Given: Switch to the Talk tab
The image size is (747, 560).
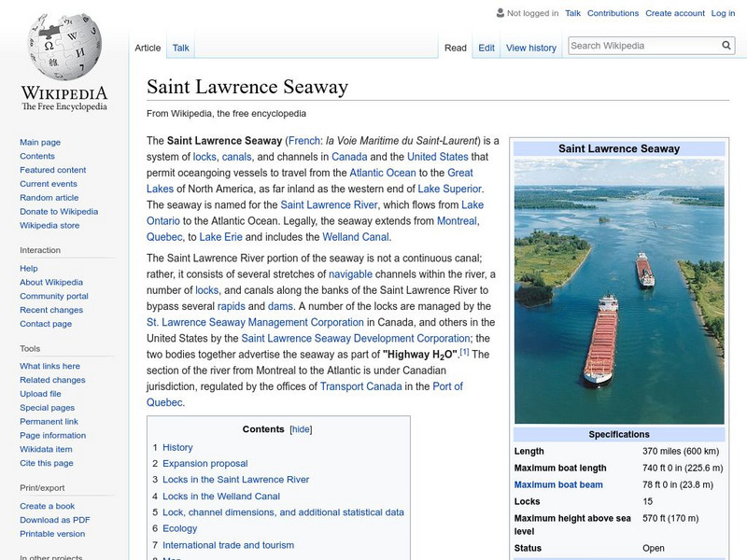Looking at the screenshot, I should [x=179, y=48].
